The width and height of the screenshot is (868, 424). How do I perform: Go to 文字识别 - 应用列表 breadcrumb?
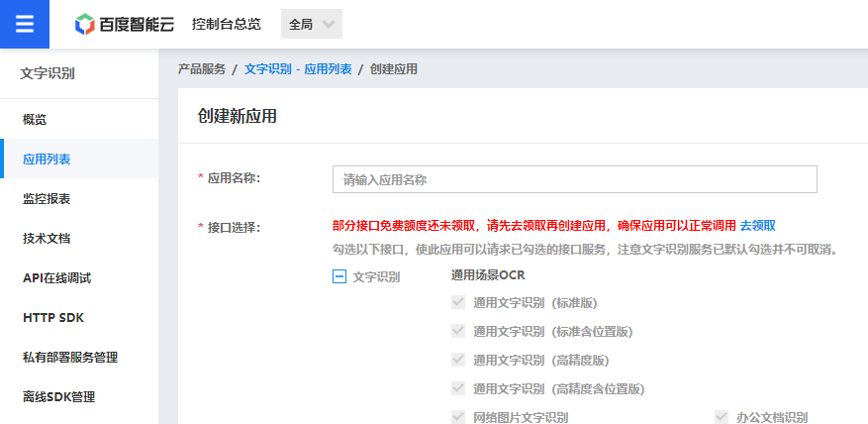point(298,69)
